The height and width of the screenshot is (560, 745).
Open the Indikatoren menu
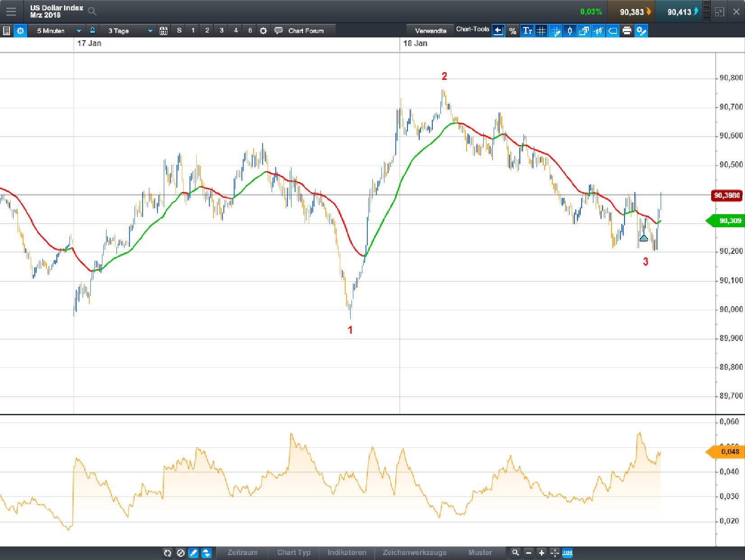click(347, 552)
